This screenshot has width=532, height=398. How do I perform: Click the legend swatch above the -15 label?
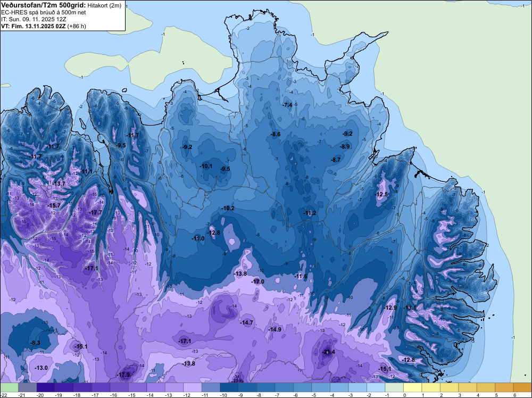point(137,387)
